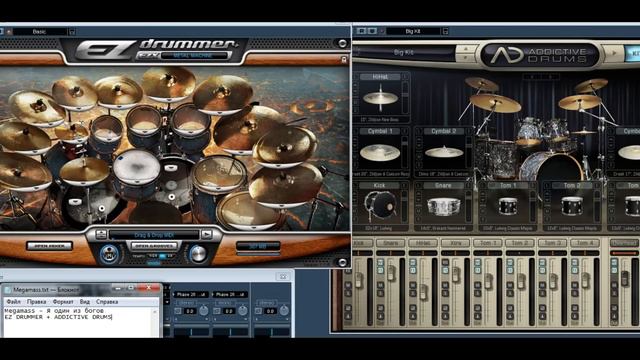The width and height of the screenshot is (640, 360).
Task: Open the Формат menu in Notepad
Action: pos(63,302)
